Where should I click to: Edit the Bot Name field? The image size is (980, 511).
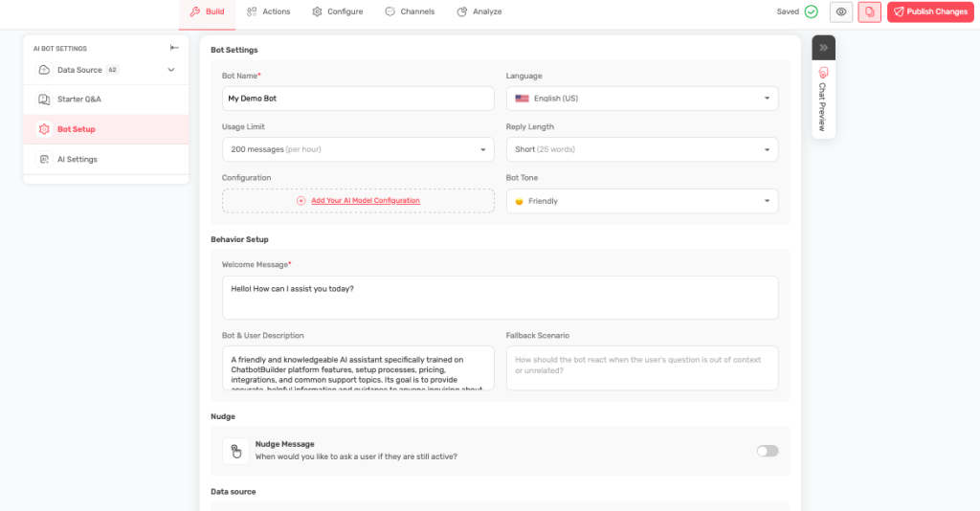coord(358,99)
